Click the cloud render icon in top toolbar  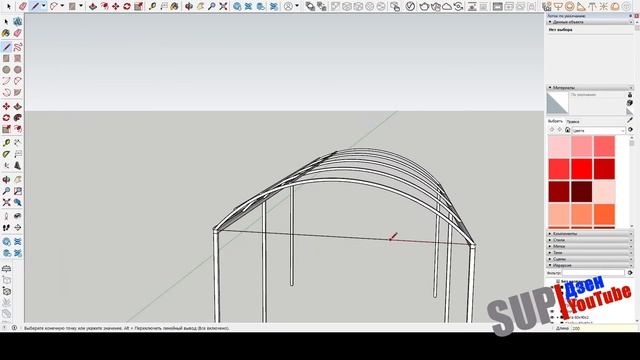click(447, 6)
